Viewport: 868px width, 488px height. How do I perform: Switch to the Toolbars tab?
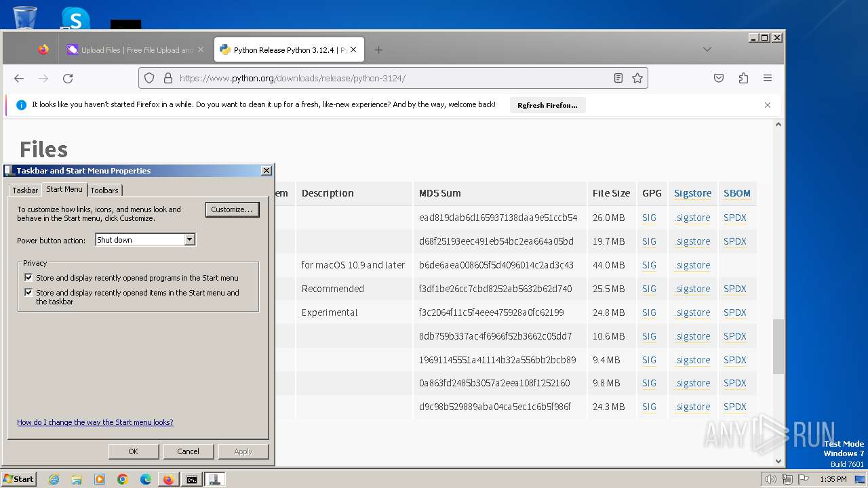104,190
